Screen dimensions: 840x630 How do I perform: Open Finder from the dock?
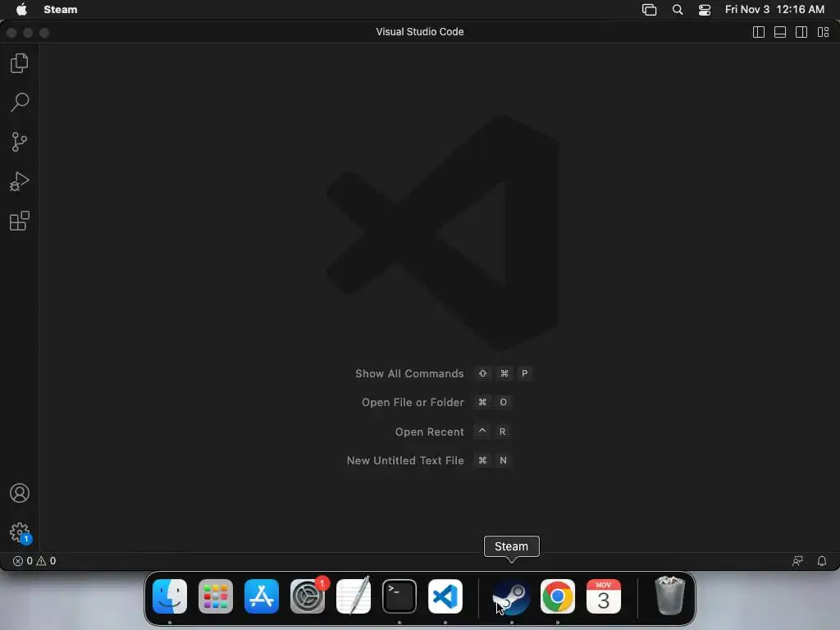tap(170, 596)
